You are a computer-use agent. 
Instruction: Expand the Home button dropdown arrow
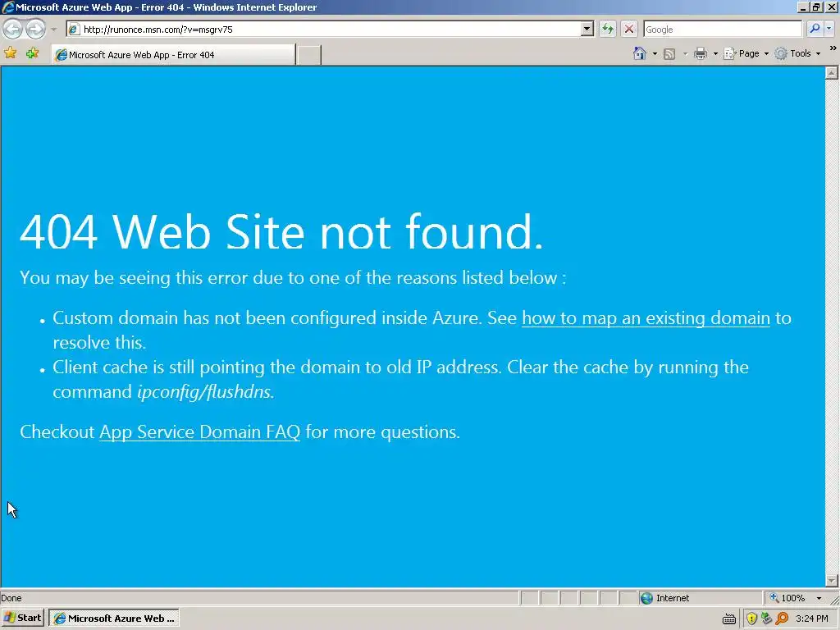coord(655,54)
